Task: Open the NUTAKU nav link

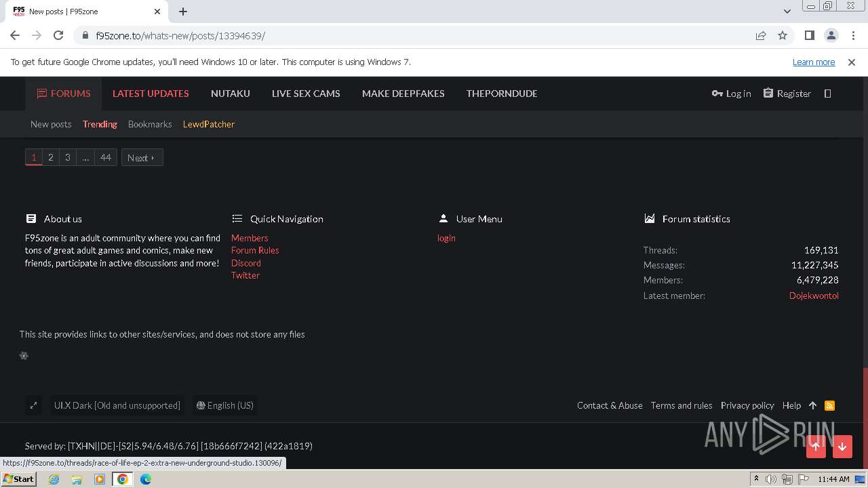Action: tap(231, 94)
